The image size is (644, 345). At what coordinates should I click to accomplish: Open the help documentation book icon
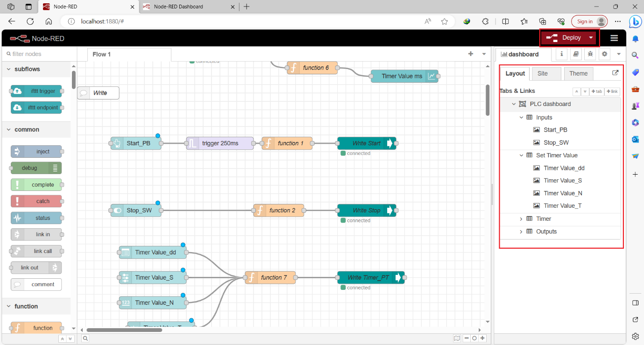(576, 54)
